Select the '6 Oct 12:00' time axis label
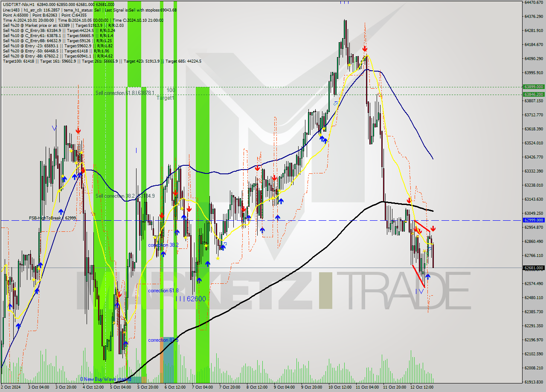 tap(175, 387)
